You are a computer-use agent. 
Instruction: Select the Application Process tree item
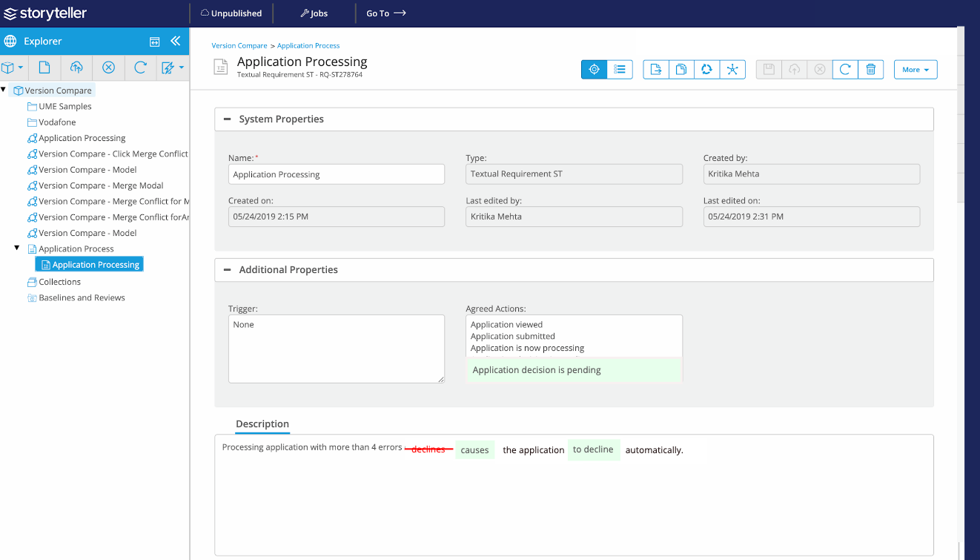[70, 248]
